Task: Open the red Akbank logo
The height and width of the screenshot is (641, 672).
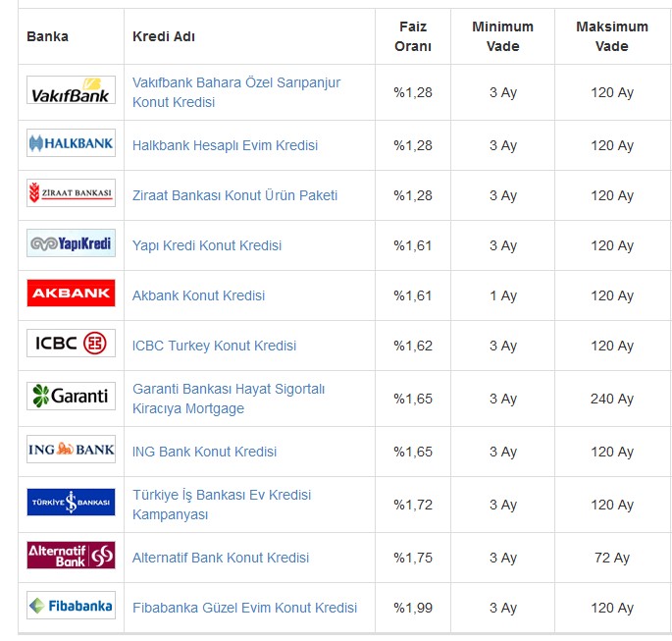Action: 72,294
